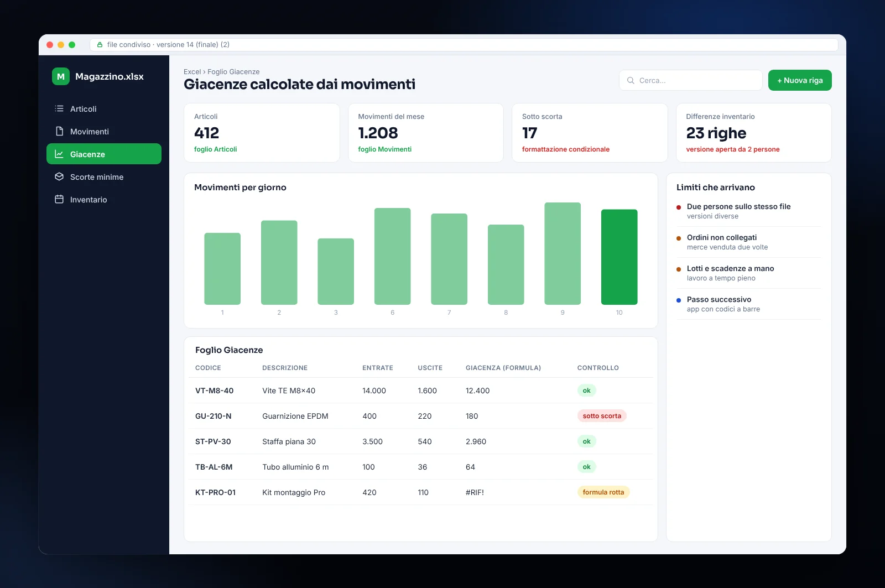
Task: Add a row with Nuova riga button
Action: (800, 80)
